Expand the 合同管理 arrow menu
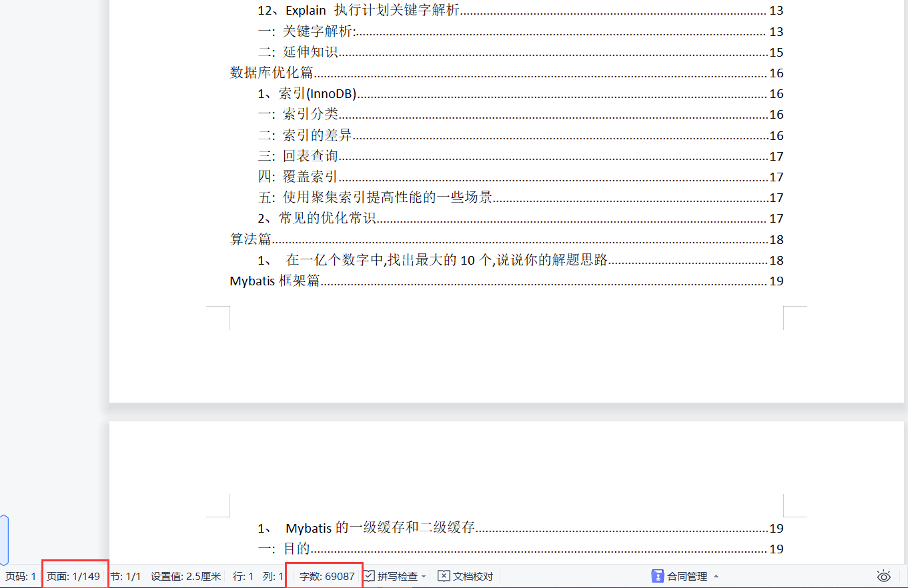Viewport: 908px width, 588px height. tap(716, 576)
